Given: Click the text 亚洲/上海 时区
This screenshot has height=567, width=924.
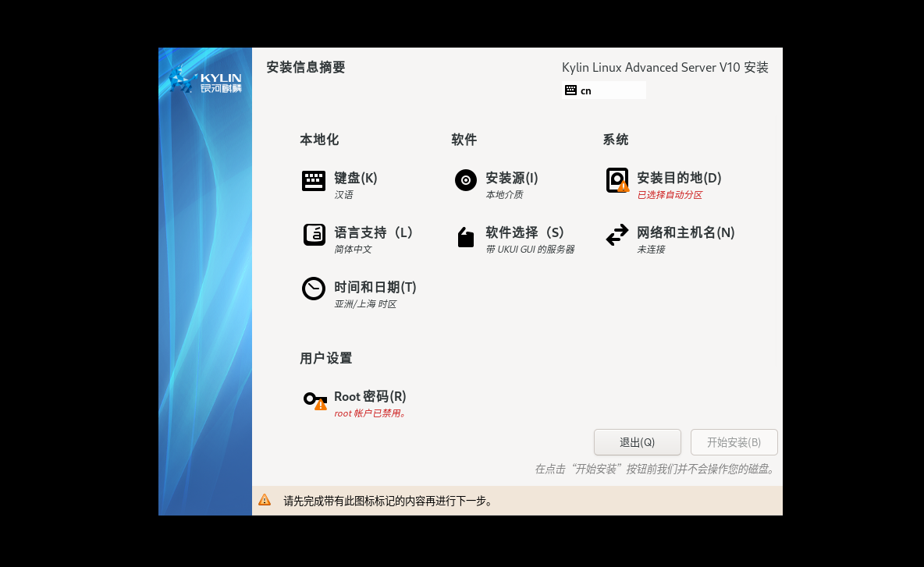Looking at the screenshot, I should click(x=364, y=304).
